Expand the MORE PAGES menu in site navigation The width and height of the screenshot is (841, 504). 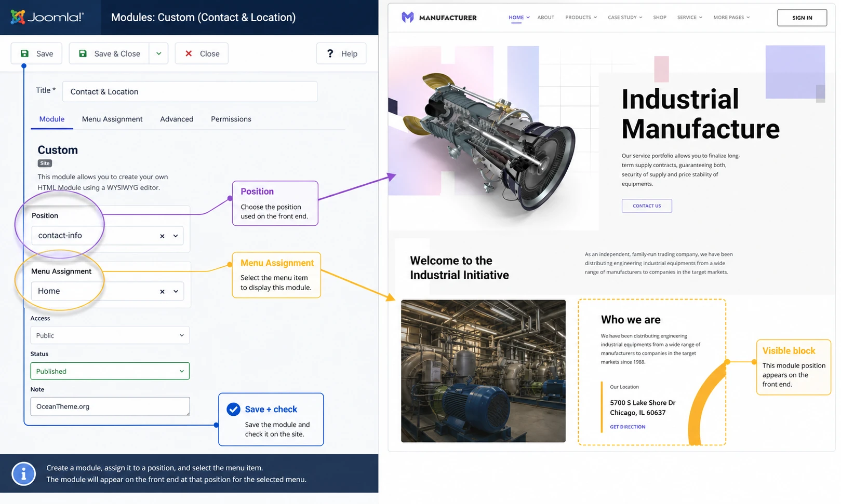click(x=731, y=18)
